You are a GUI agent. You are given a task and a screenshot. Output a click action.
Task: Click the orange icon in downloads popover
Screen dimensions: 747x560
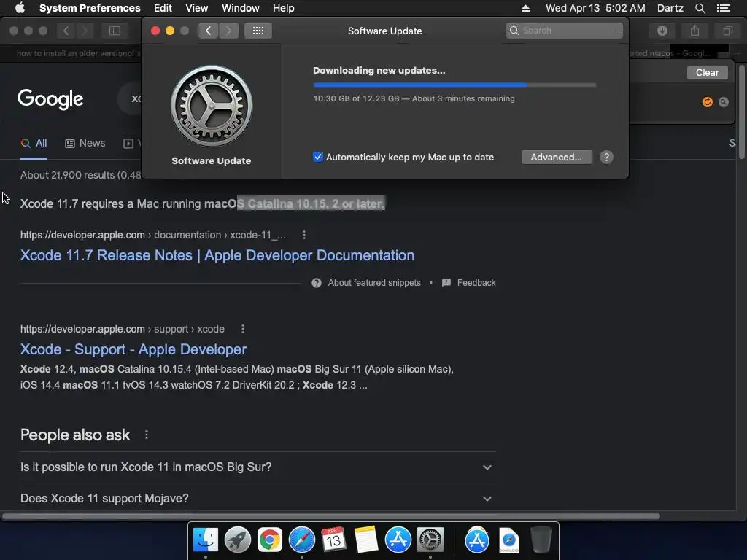708,102
